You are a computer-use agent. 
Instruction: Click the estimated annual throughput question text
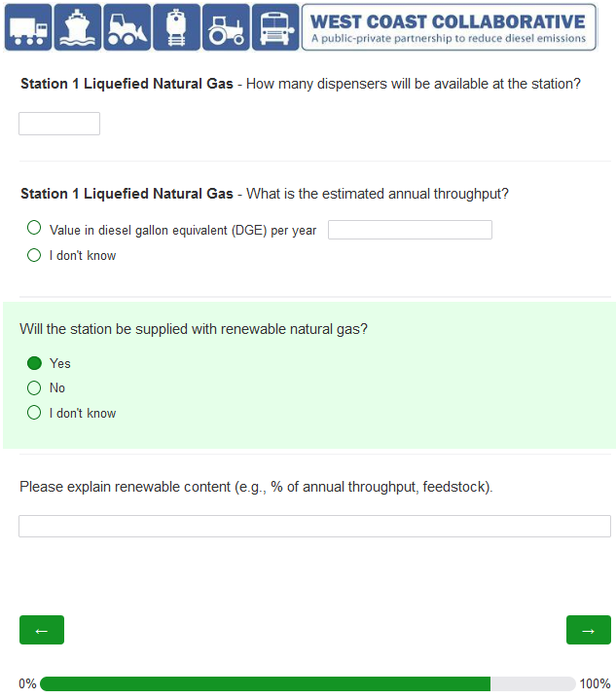[x=378, y=194]
